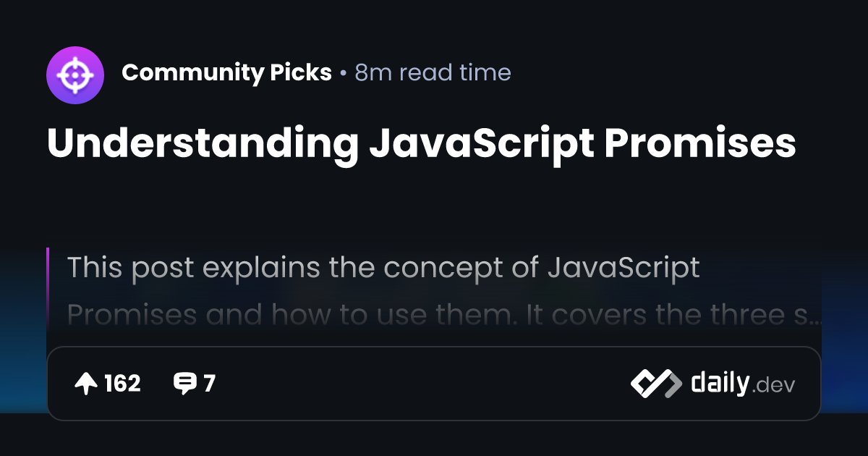Screen dimensions: 868x456
Task: Click the "daily" wordmark text
Action: pos(720,383)
